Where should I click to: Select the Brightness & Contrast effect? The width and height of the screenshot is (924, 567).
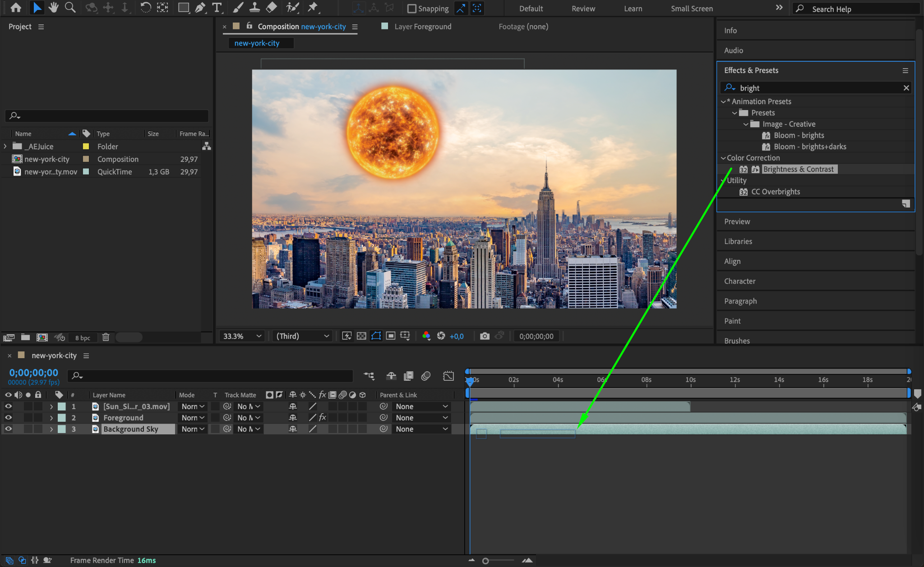tap(798, 169)
